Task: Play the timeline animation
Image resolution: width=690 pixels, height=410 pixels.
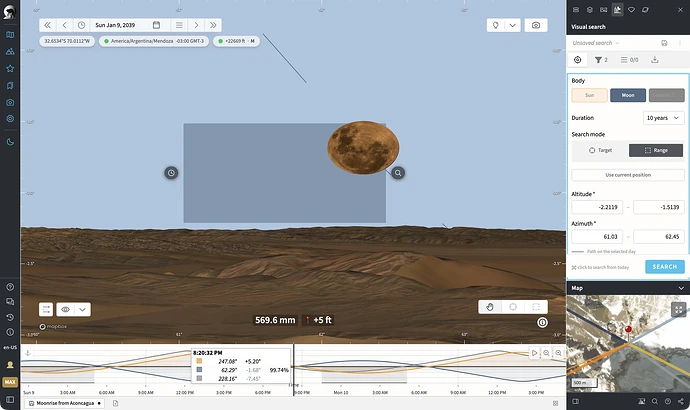Action: click(x=534, y=353)
